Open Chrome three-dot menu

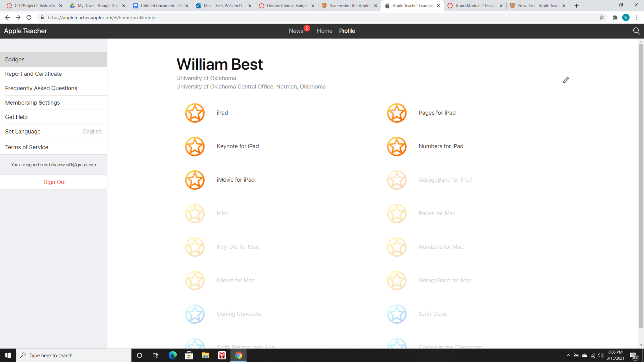[637, 18]
